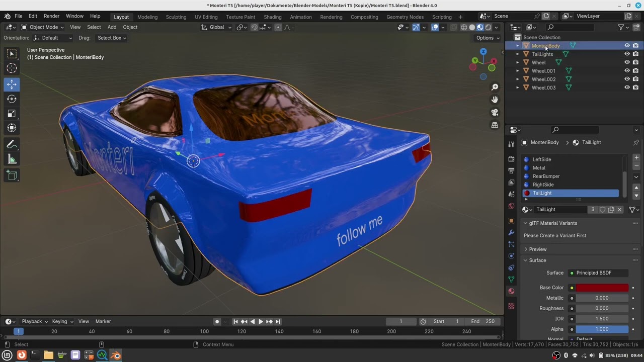Switch to wireframe viewport shading

[464, 27]
